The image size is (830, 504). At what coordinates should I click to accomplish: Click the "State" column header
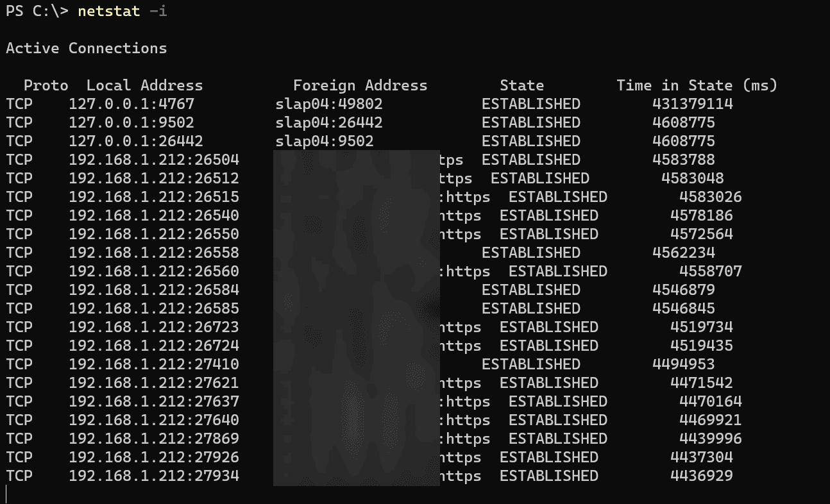522,85
